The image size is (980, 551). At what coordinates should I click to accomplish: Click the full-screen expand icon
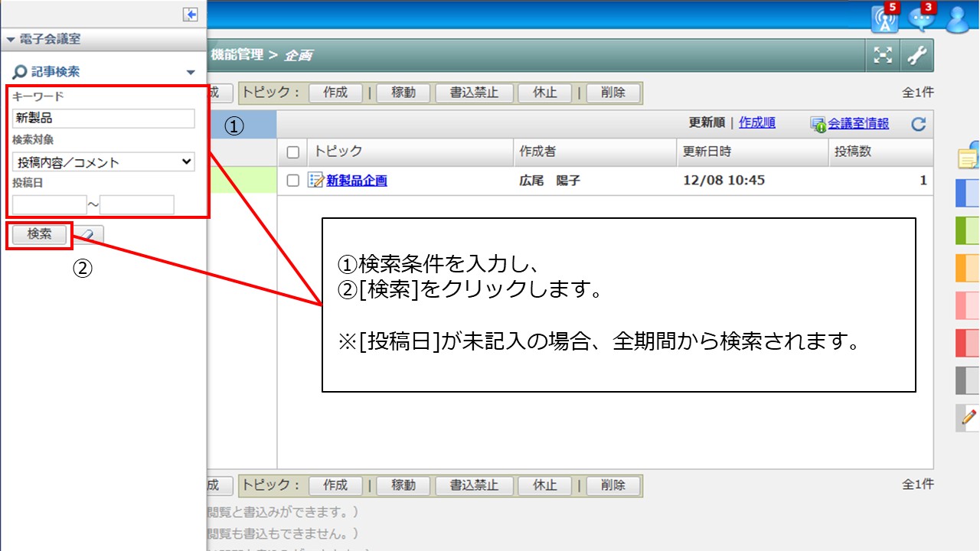pos(884,55)
